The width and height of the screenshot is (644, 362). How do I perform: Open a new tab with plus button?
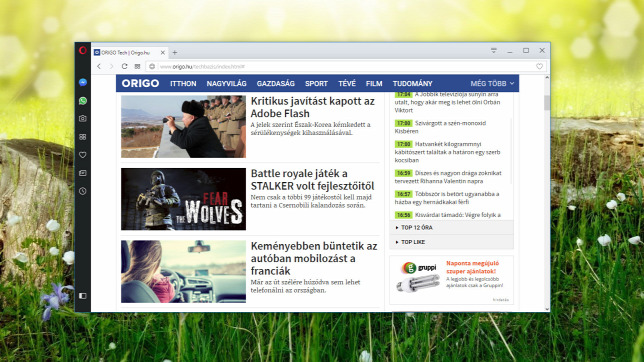[175, 53]
